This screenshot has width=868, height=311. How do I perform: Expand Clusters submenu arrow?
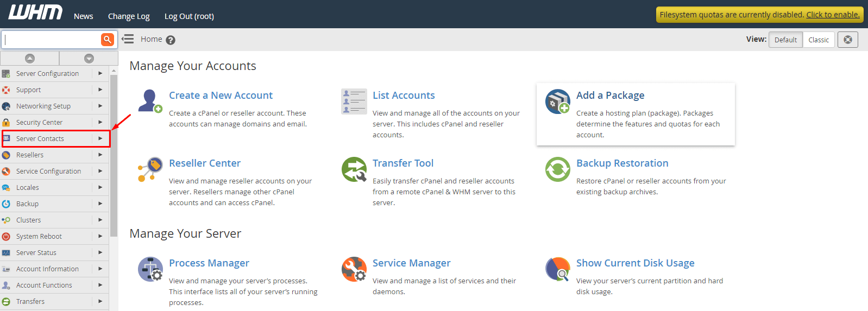click(100, 220)
